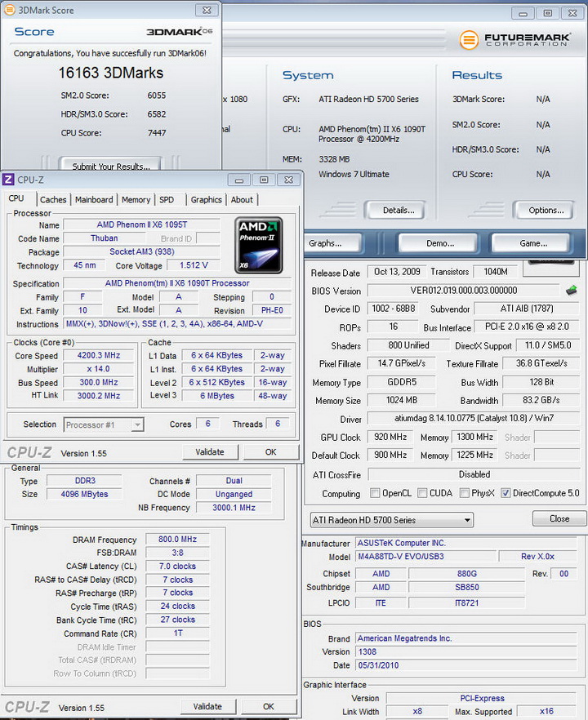Switch to the SPD tab

coord(167,200)
